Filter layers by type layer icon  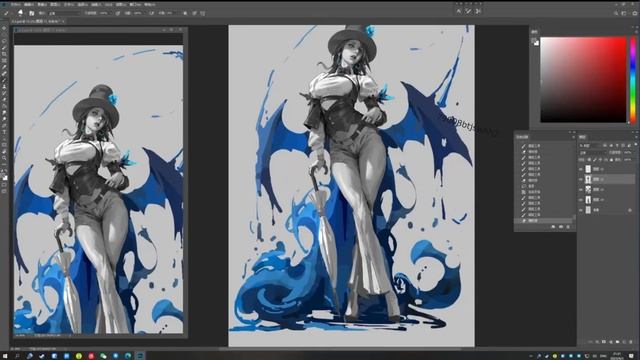point(617,146)
